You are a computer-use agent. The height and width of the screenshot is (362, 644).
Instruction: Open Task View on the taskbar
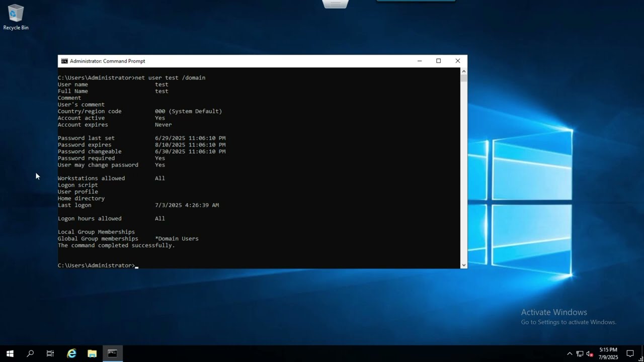(50, 353)
